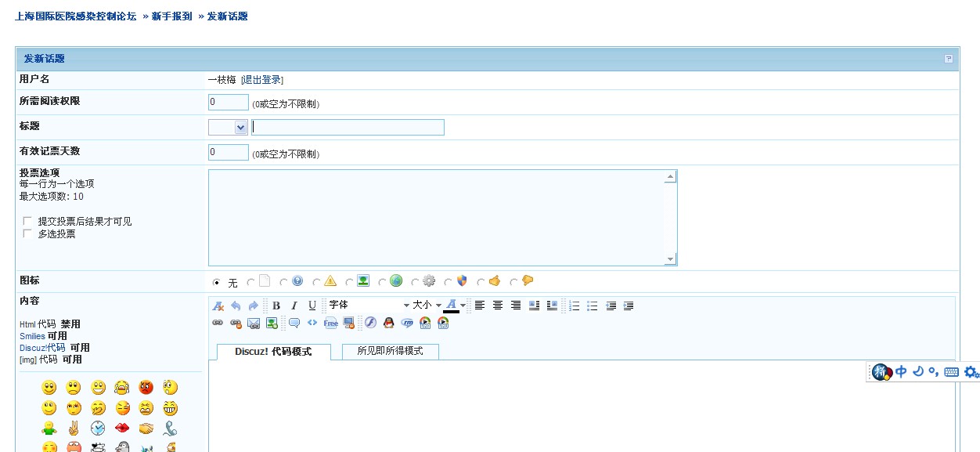Toggle bold formatting in the editor
Viewport: 980px width, 452px height.
tap(276, 305)
